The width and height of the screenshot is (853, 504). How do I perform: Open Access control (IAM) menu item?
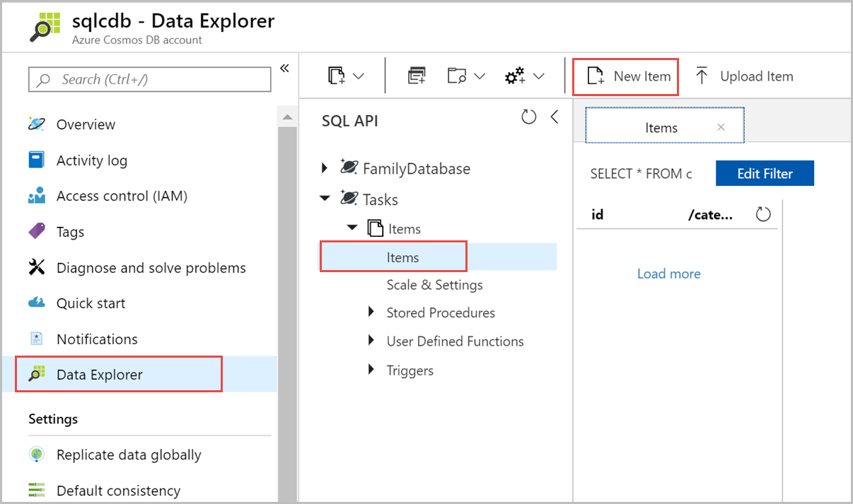(x=122, y=197)
